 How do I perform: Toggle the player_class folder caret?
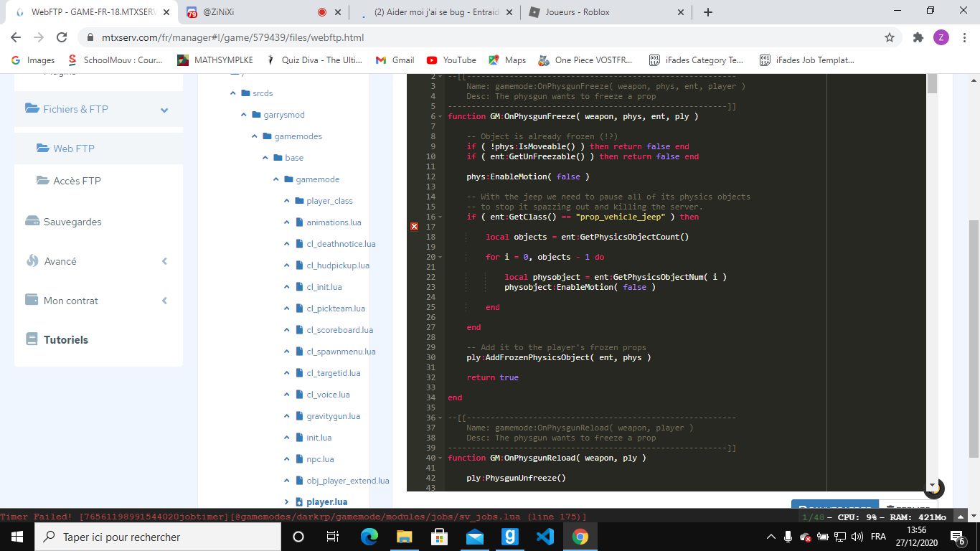pos(287,201)
